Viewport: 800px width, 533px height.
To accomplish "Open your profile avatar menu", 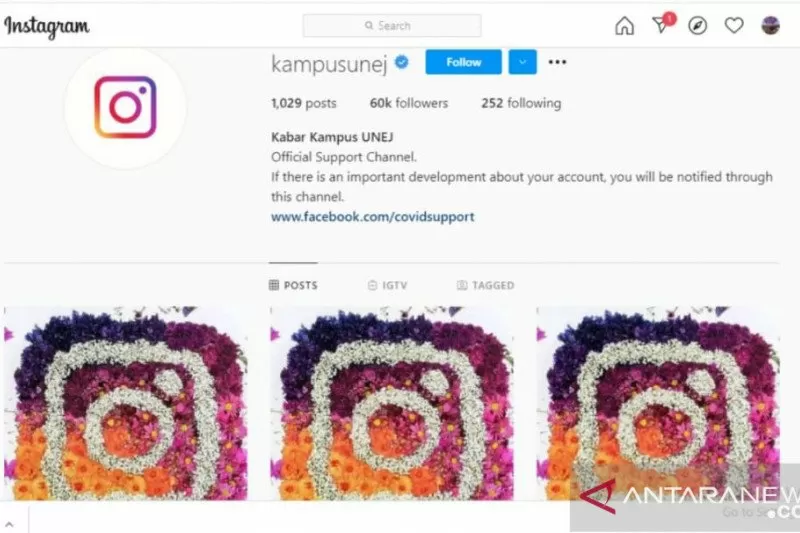I will (x=770, y=26).
